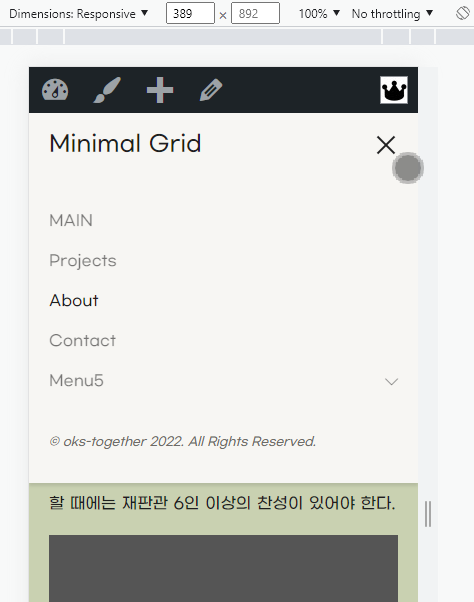Click the Minimal Grid site title
The image size is (474, 602).
[125, 143]
